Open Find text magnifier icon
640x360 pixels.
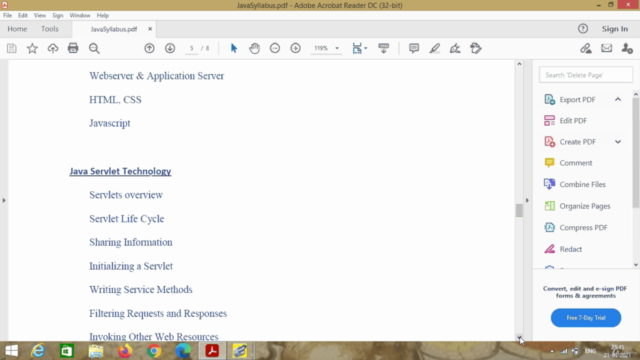coord(94,48)
